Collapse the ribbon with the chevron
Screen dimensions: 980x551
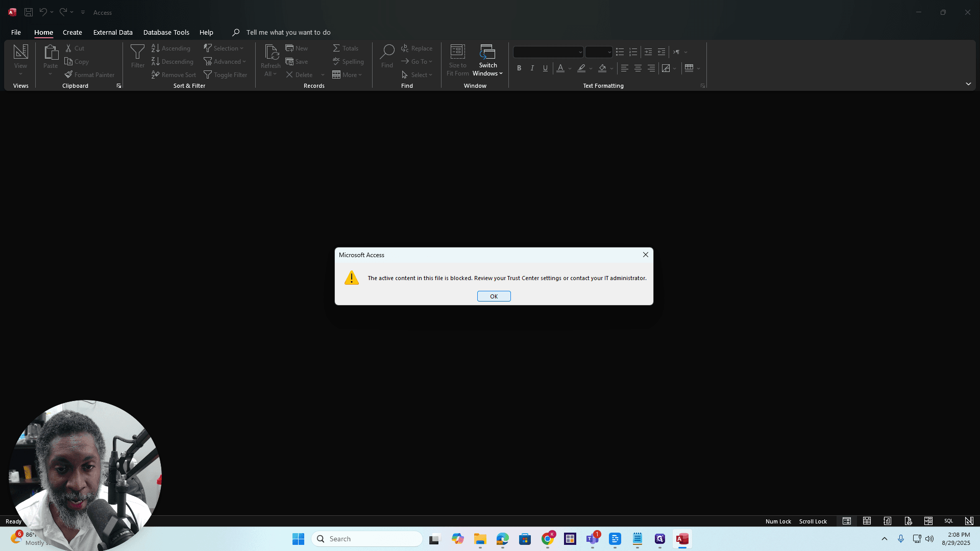pyautogui.click(x=968, y=84)
